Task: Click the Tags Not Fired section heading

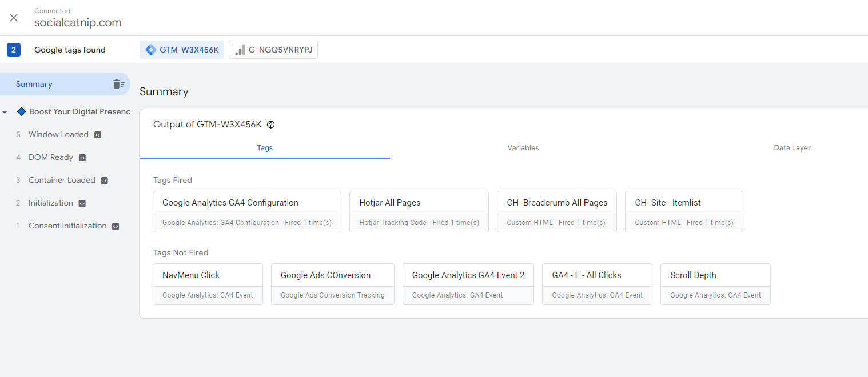Action: click(x=181, y=252)
